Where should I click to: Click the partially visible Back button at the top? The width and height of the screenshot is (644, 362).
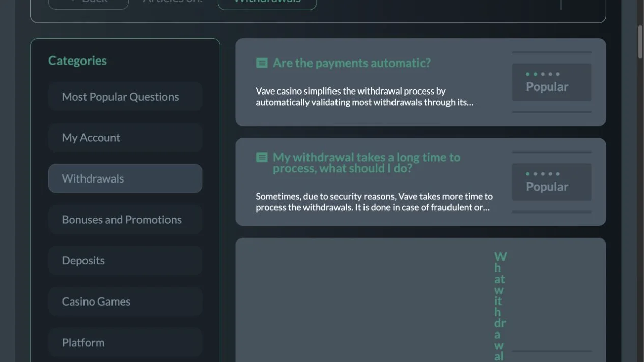coord(89,3)
